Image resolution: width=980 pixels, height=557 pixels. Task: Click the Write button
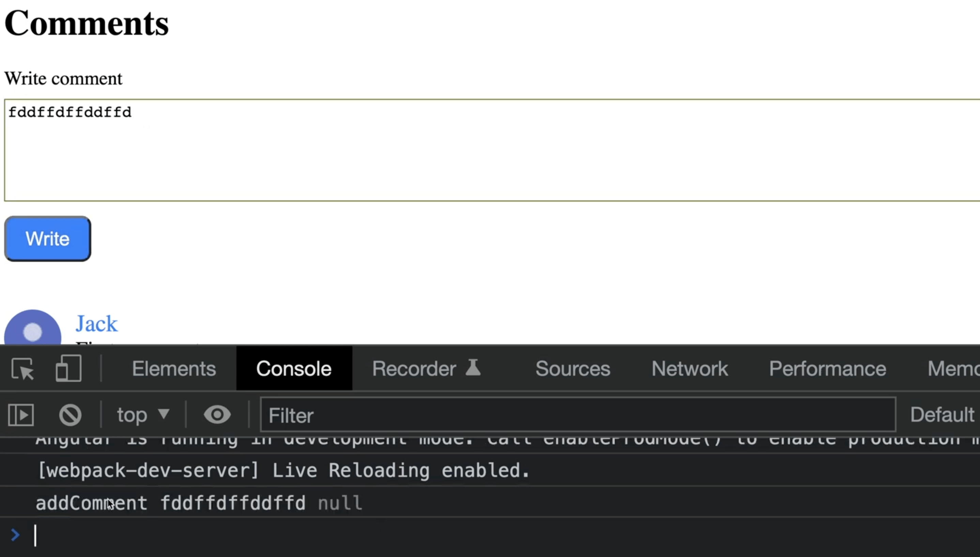pyautogui.click(x=47, y=238)
